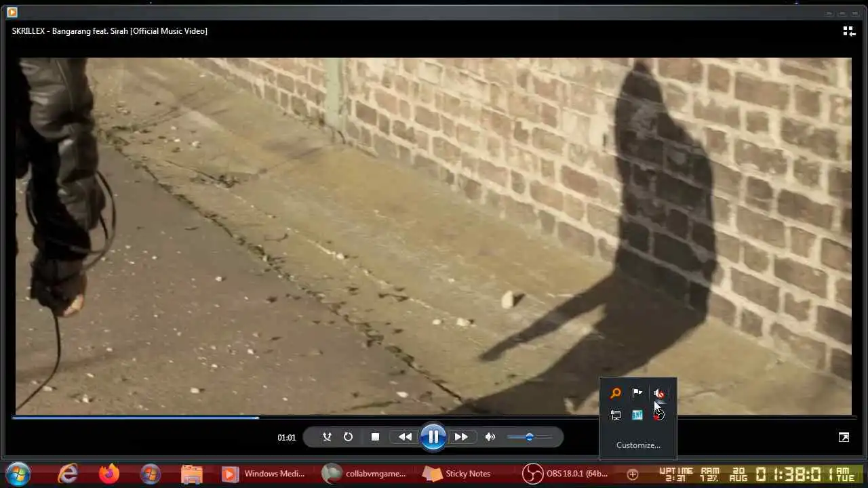Switch to the collabvmgame taskbar window
The width and height of the screenshot is (868, 488).
(364, 474)
